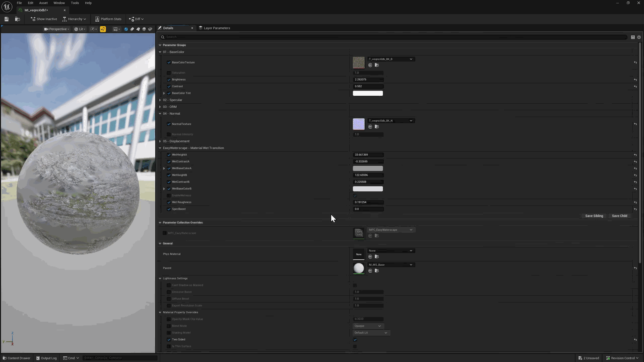Image resolution: width=644 pixels, height=362 pixels.
Task: Reset Wet Roughness to default
Action: pyautogui.click(x=636, y=202)
